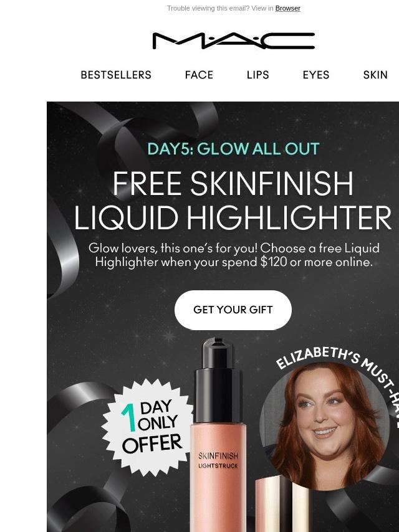Click the DAY5: GLOW ALL OUT heading
This screenshot has width=399, height=532.
pos(233,149)
